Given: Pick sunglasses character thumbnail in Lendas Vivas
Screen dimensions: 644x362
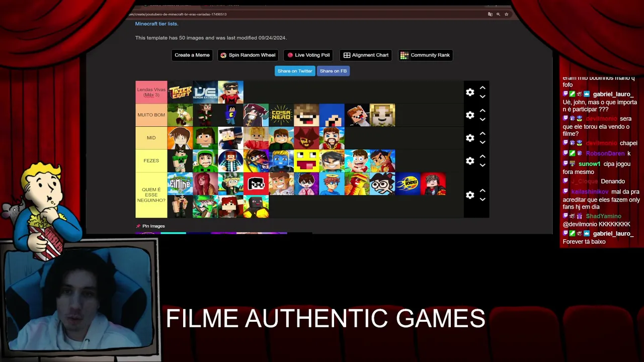Looking at the screenshot, I should [x=230, y=93].
